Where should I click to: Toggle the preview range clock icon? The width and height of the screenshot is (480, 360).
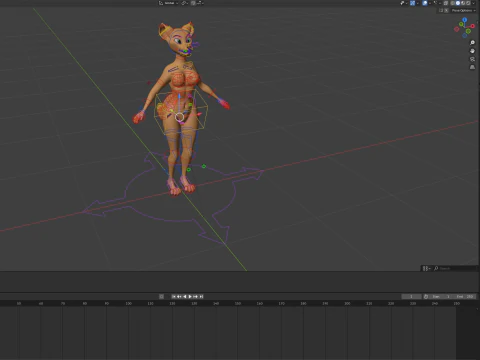coord(426,296)
